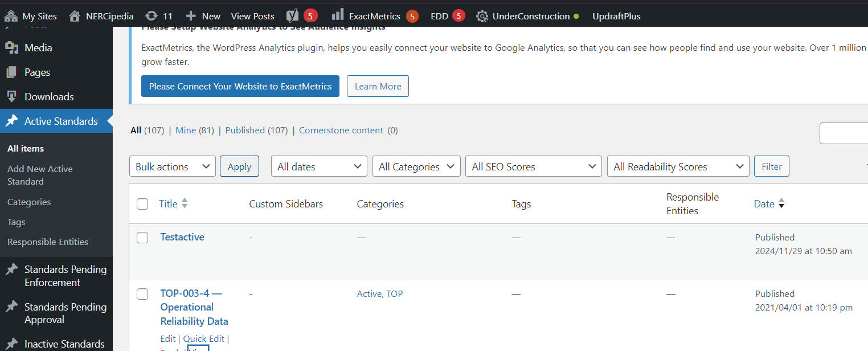Image resolution: width=868 pixels, height=351 pixels.
Task: Click Quick Edit under TOP-003-4 row
Action: [204, 338]
